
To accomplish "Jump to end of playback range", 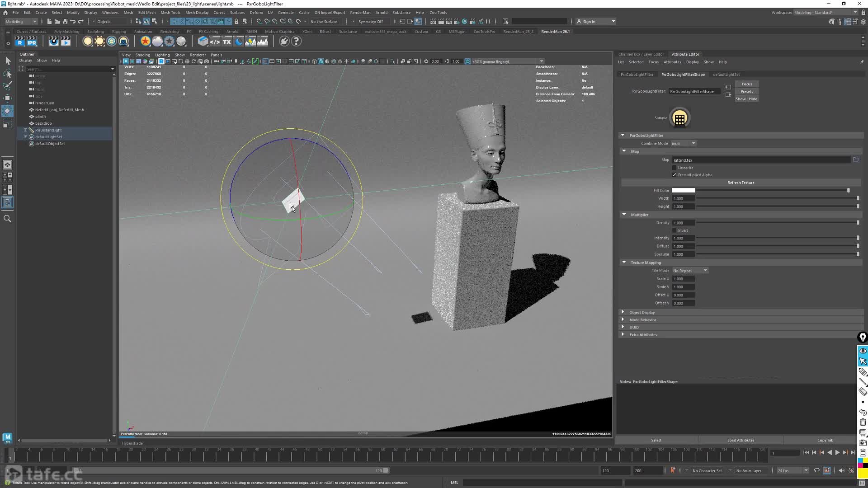I will click(853, 452).
